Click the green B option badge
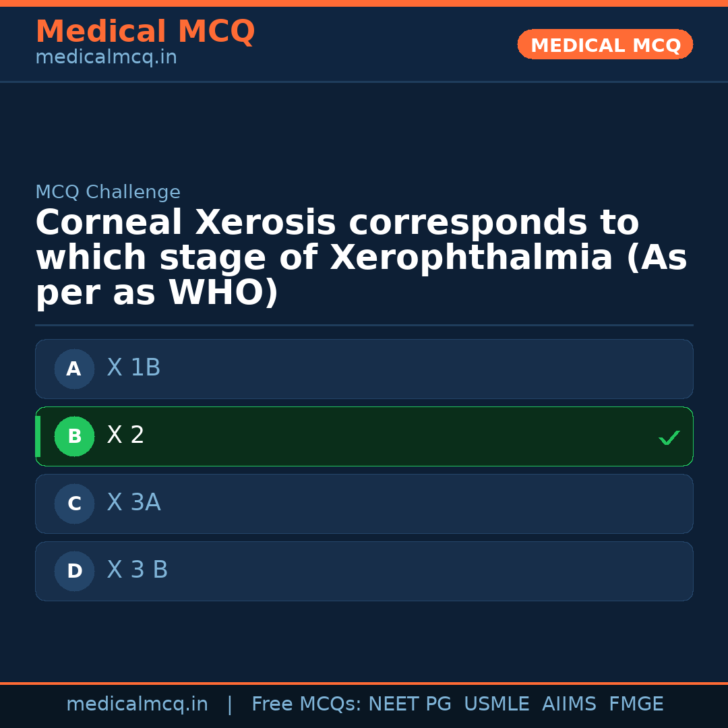728x728 pixels. click(74, 436)
